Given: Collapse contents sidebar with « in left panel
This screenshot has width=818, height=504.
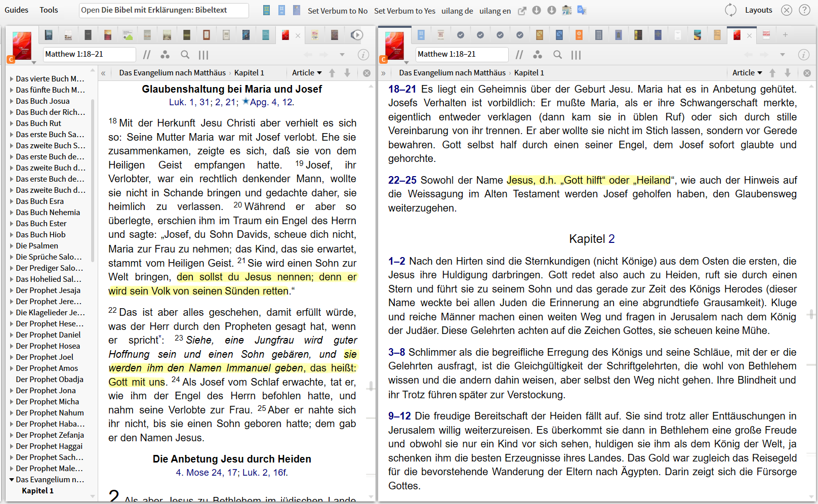Looking at the screenshot, I should click(x=103, y=73).
